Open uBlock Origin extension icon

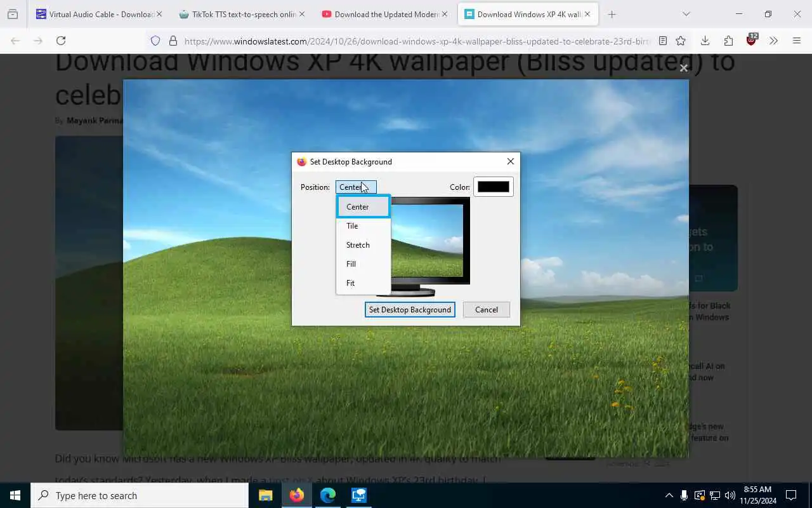(752, 40)
